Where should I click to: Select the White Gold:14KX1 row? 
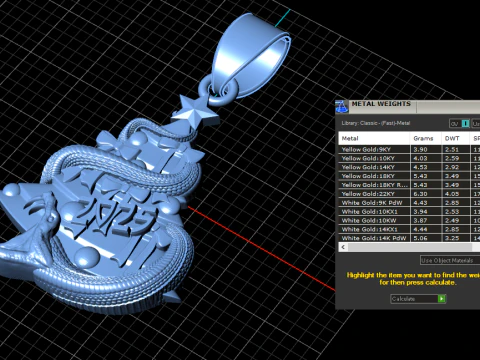(x=409, y=229)
